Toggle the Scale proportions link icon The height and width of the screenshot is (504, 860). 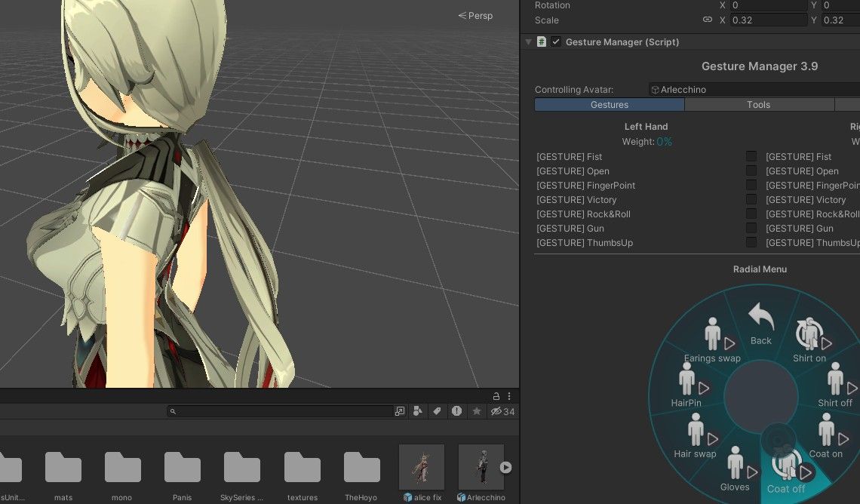(708, 20)
